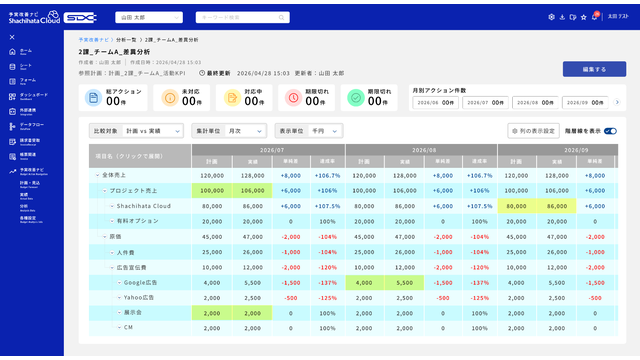
Task: Select the 2026/07 monthly action box
Action: (485, 103)
